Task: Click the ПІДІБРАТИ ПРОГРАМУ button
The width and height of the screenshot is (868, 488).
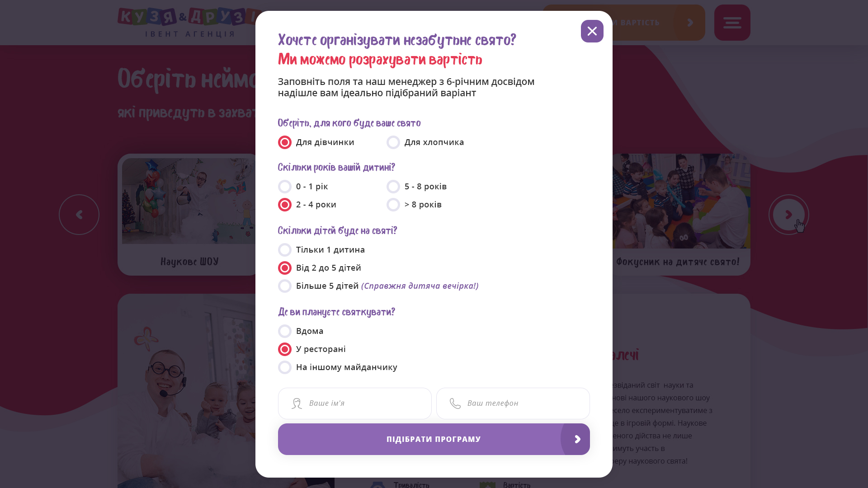Action: click(434, 439)
